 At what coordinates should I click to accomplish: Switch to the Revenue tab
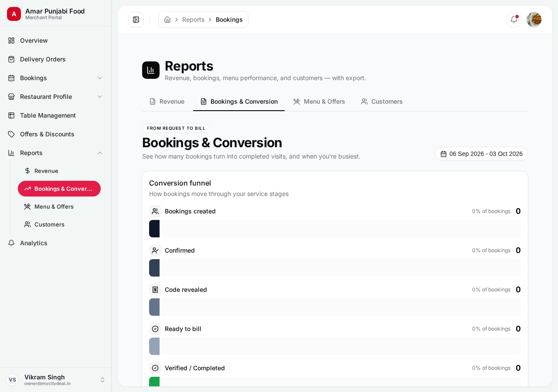[x=167, y=101]
